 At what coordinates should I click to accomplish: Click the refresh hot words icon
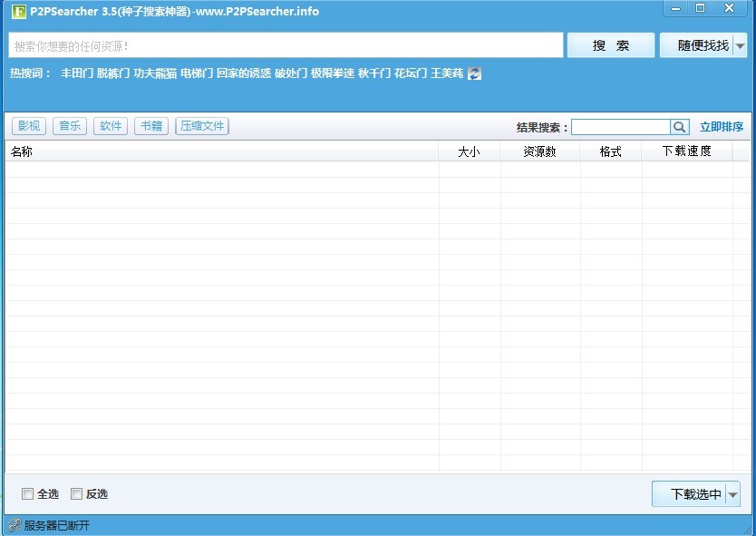click(474, 73)
